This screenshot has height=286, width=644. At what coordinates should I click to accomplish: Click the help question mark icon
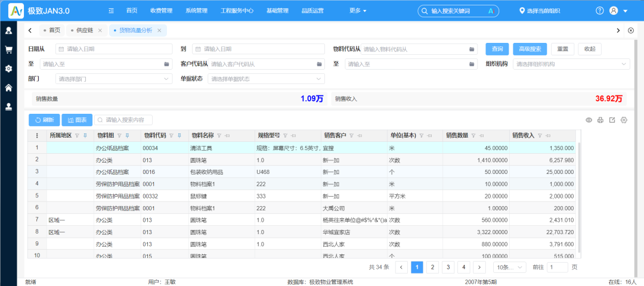pos(600,11)
